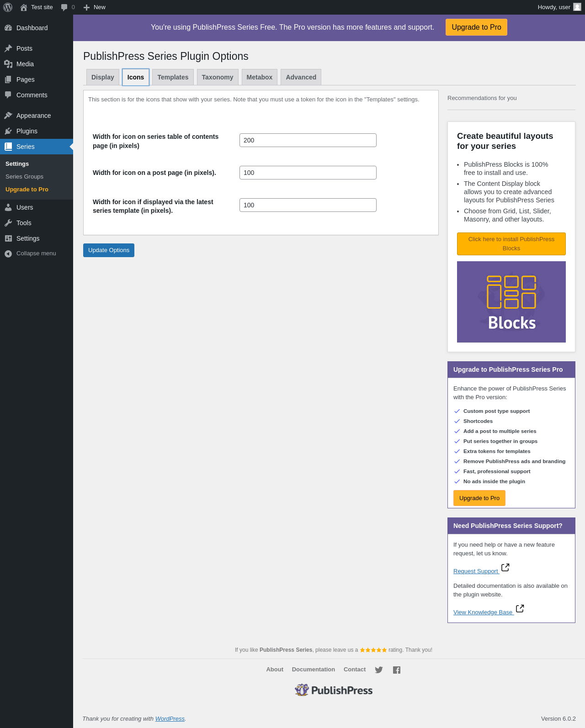This screenshot has height=728, width=585.
Task: Click the Pages icon in sidebar
Action: coord(8,79)
